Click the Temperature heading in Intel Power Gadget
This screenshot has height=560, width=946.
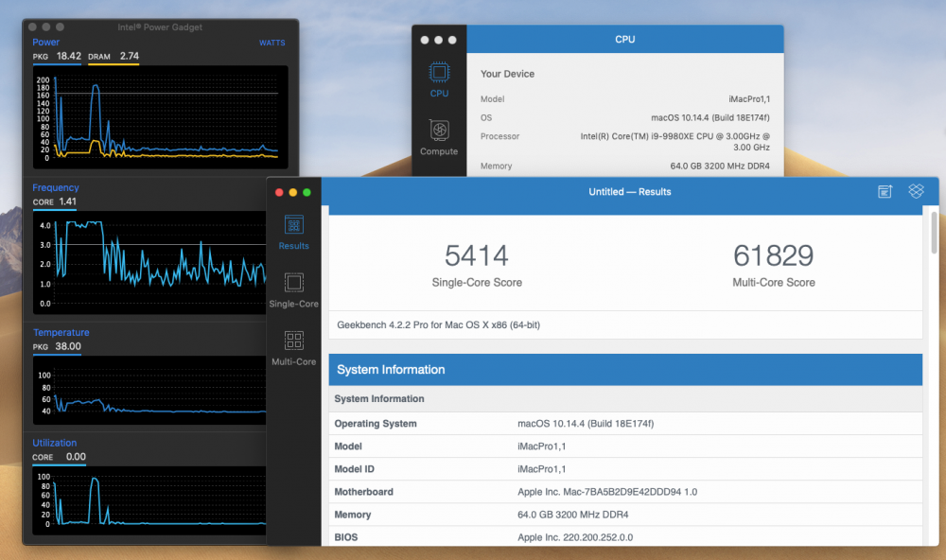[61, 333]
